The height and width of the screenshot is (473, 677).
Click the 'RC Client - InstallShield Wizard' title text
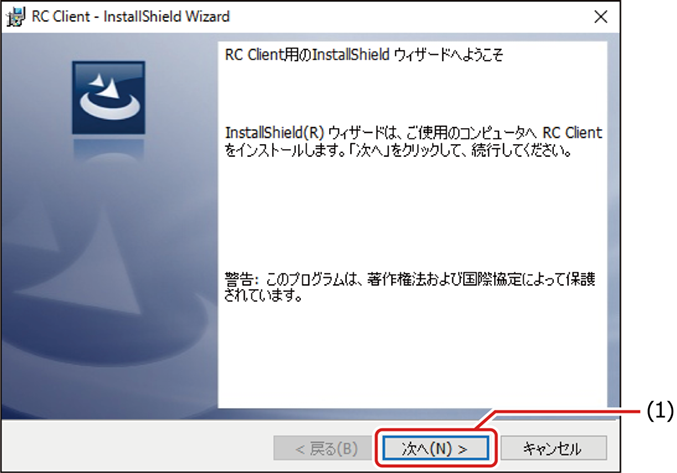click(x=131, y=17)
